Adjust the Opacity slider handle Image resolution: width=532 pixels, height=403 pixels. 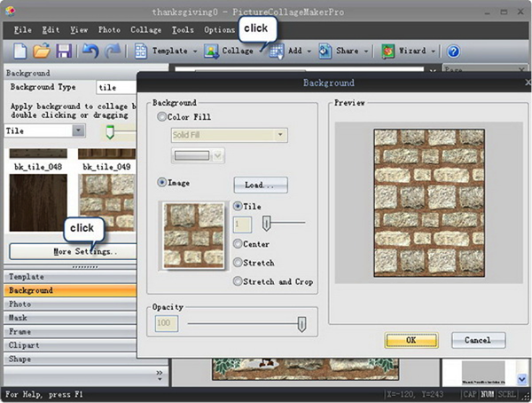301,326
